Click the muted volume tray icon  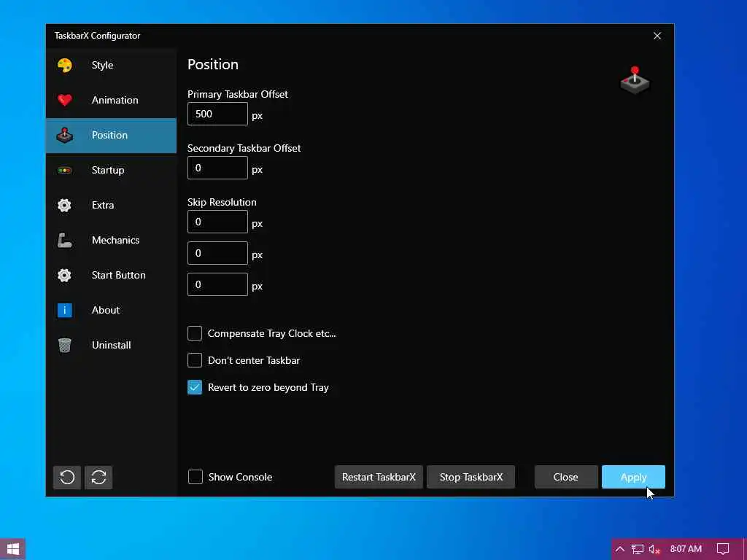pos(654,549)
